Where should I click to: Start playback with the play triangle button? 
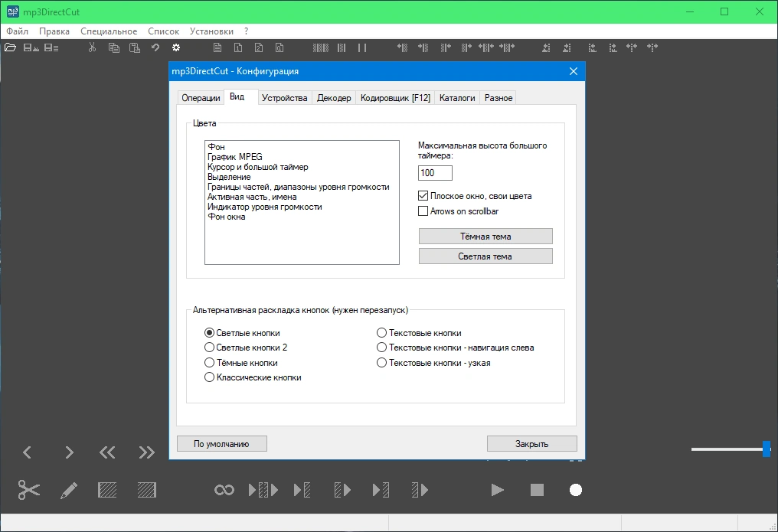coord(497,491)
